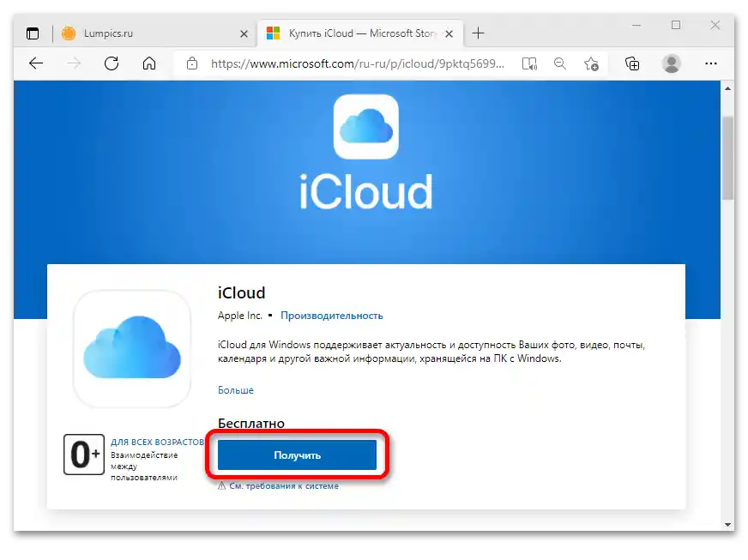Click the Apple Inc. publisher text
Image resolution: width=748 pixels, height=560 pixels.
240,316
